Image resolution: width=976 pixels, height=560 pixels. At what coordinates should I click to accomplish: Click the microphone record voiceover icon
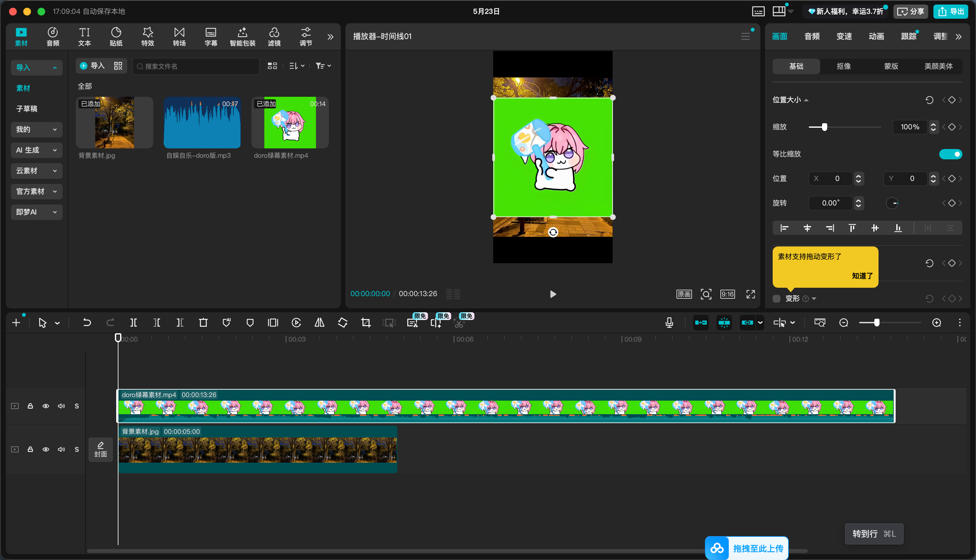pyautogui.click(x=669, y=323)
